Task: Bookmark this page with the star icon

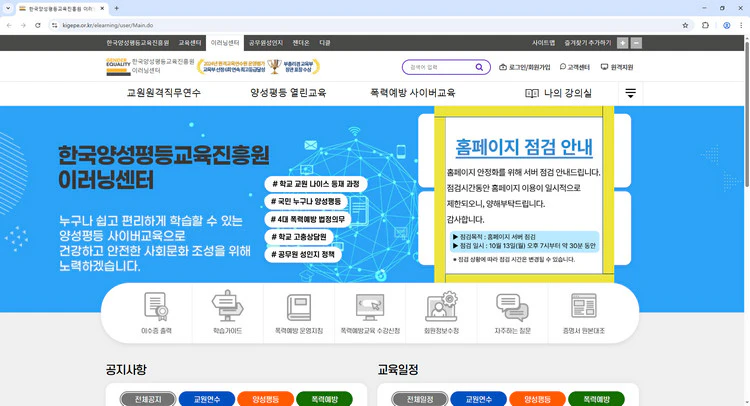Action: point(685,25)
